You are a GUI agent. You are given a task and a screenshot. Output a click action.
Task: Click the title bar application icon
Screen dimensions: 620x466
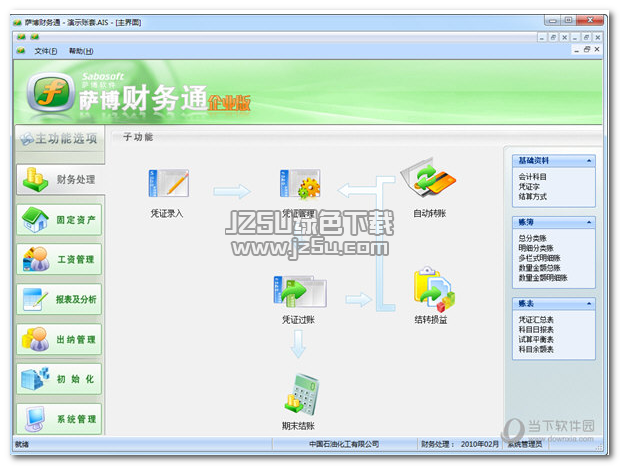click(17, 23)
